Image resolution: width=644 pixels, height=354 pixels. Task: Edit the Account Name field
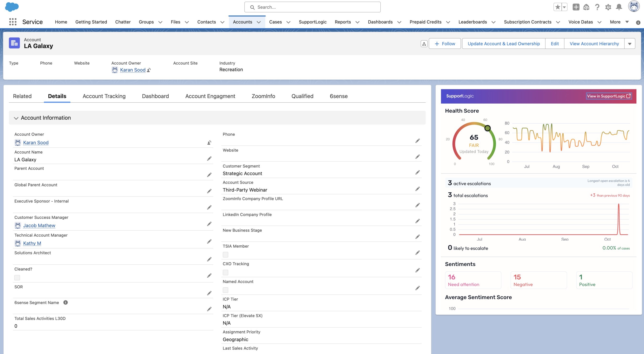point(209,159)
